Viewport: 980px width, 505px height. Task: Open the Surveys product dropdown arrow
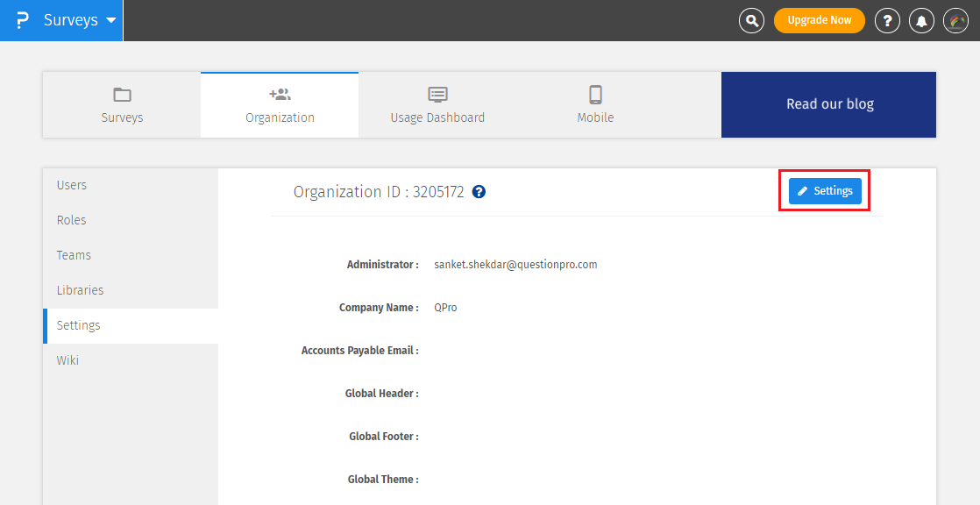pyautogui.click(x=111, y=20)
